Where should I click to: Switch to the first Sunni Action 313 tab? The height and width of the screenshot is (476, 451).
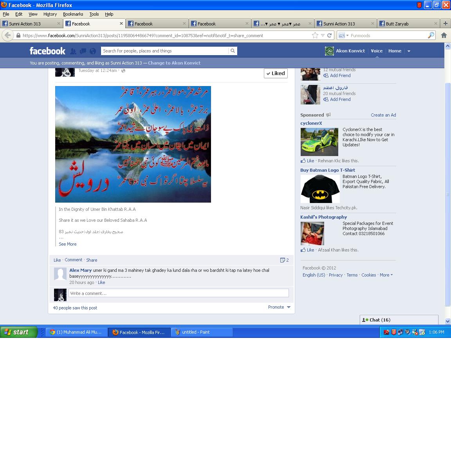point(31,23)
